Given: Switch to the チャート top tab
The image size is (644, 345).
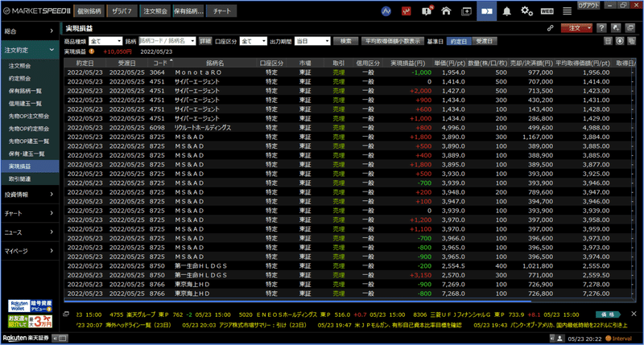Looking at the screenshot, I should 222,11.
